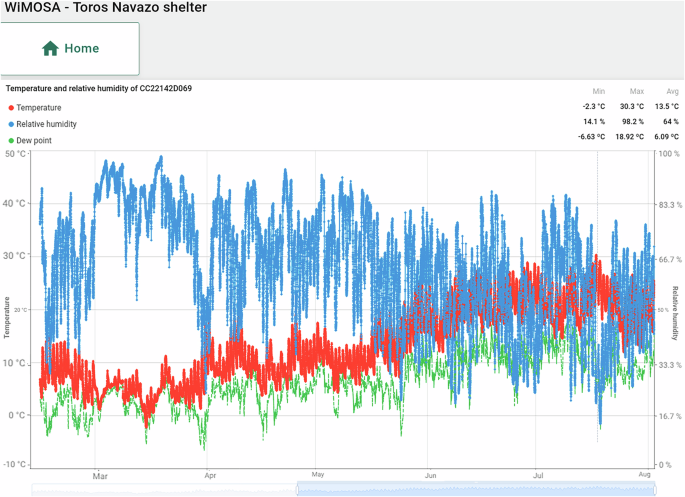Click the left handle of the range selector
The width and height of the screenshot is (685, 497).
298,488
